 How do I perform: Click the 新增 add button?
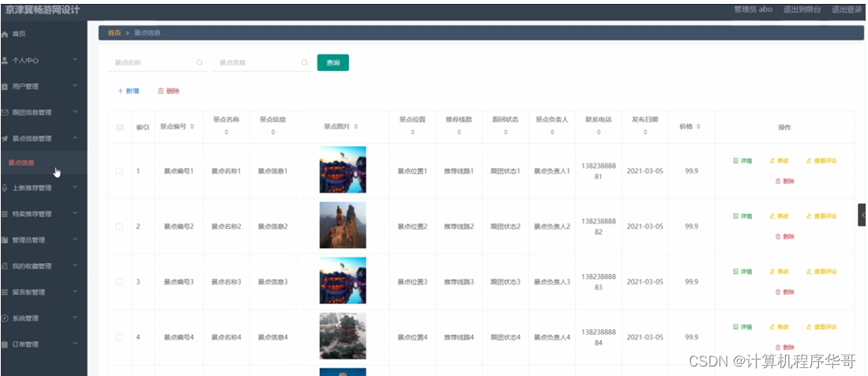[129, 91]
